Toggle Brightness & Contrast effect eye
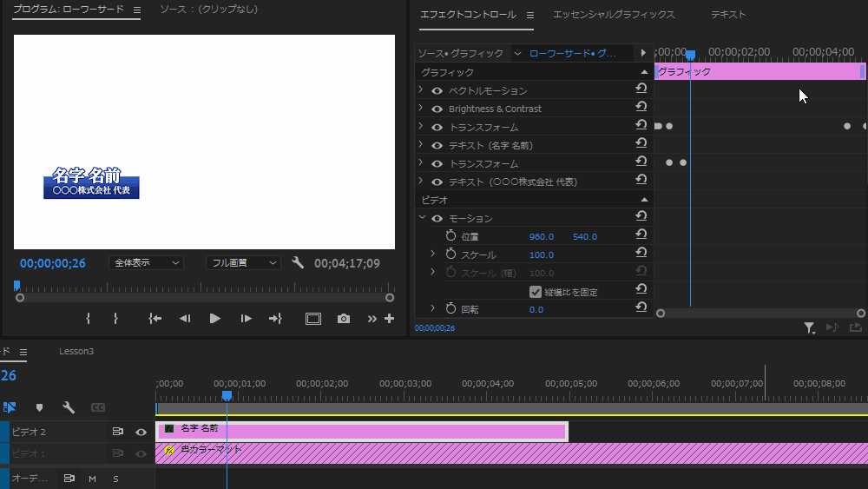 point(437,109)
